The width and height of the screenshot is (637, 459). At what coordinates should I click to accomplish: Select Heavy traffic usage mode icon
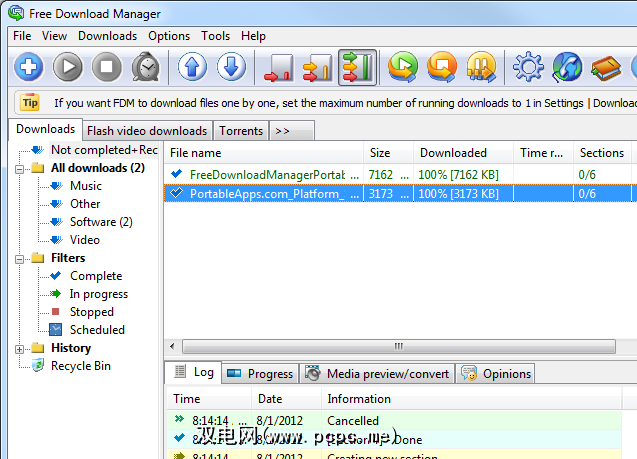pos(357,67)
